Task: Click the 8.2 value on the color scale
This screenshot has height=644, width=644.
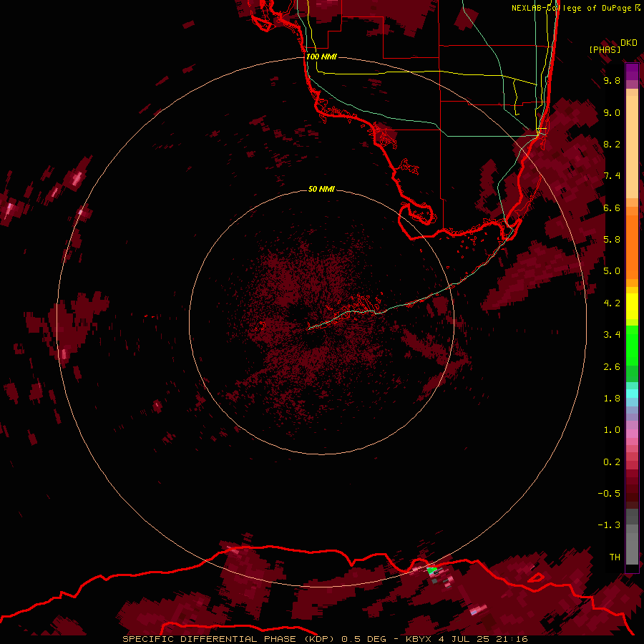Action: [612, 144]
